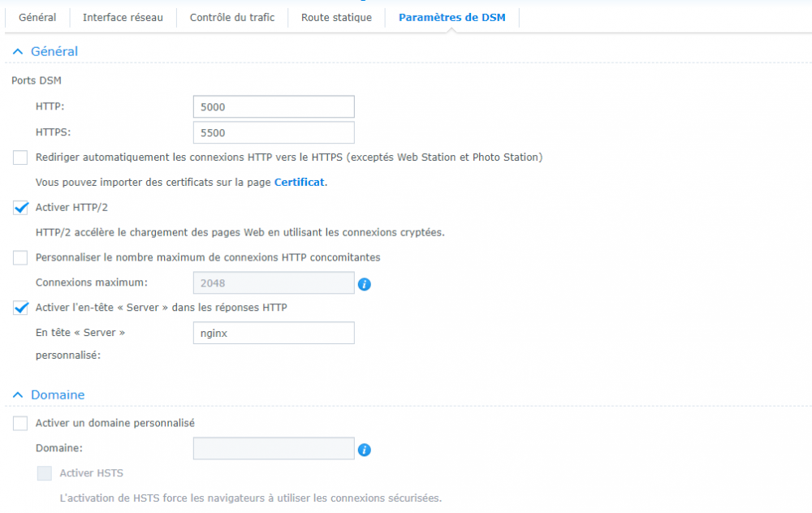Image resolution: width=812 pixels, height=513 pixels.
Task: Focus the HTTPS port field
Action: [274, 133]
